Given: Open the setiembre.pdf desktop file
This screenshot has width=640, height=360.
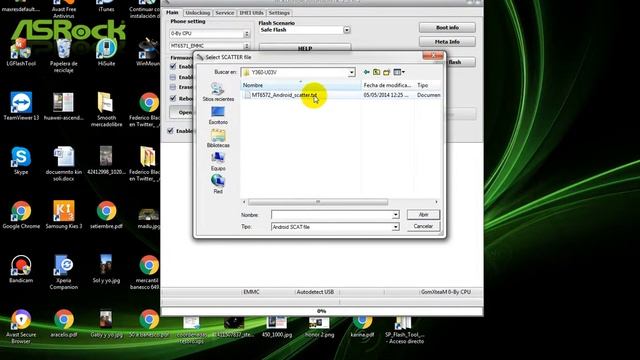Looking at the screenshot, I should (106, 215).
